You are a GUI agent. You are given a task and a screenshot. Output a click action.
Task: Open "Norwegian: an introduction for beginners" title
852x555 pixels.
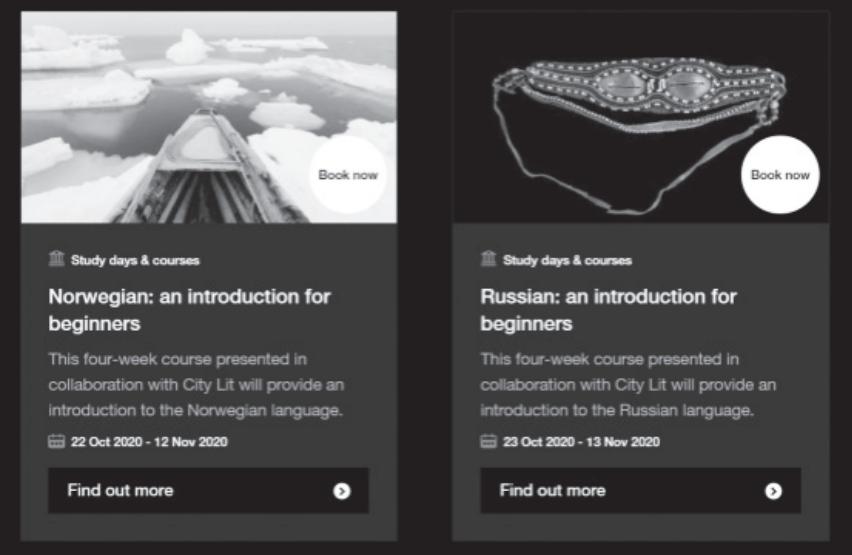(x=189, y=310)
